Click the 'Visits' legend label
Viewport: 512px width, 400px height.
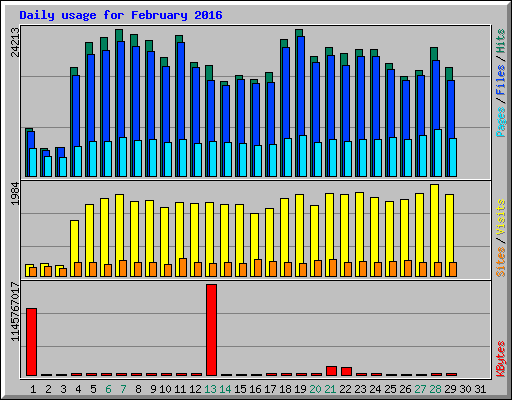501,217
